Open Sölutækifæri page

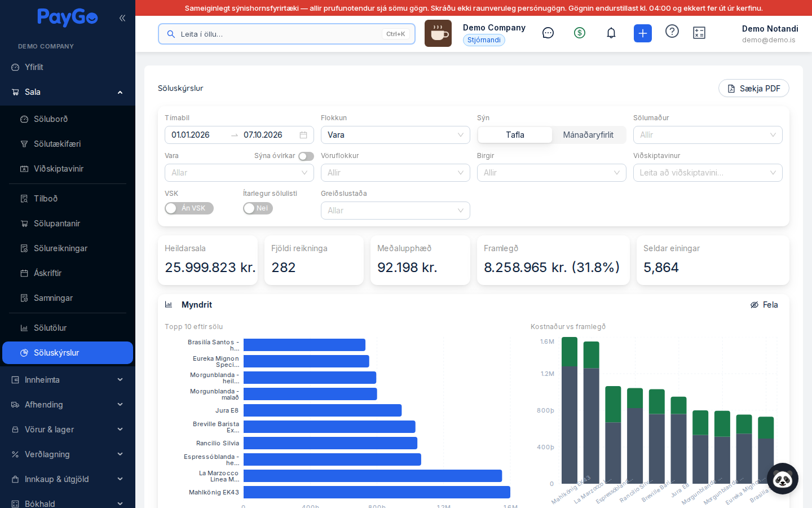point(68,144)
